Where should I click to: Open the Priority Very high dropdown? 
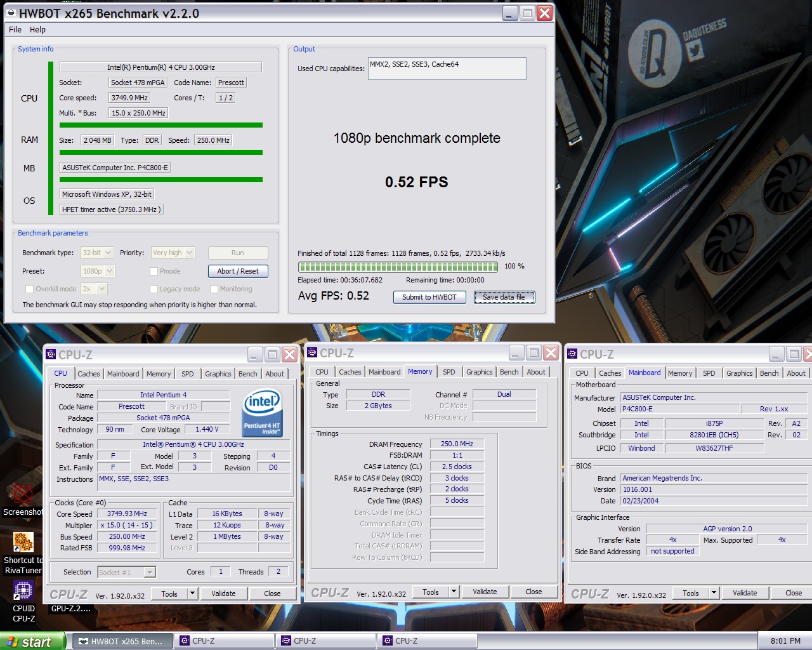(x=173, y=253)
